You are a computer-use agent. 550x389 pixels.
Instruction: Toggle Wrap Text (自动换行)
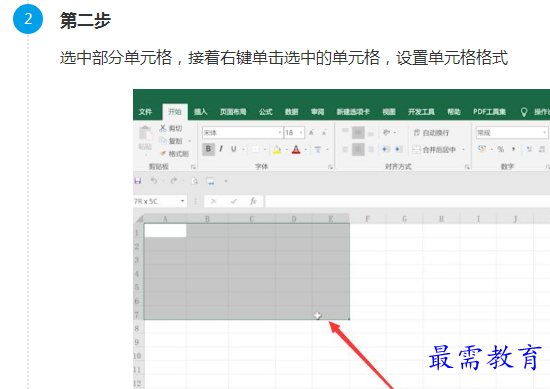[x=431, y=133]
